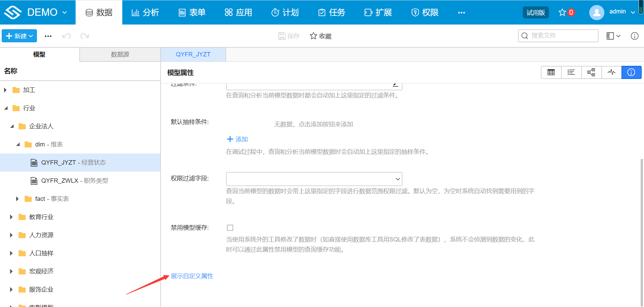Click the redo arrow icon

[84, 36]
